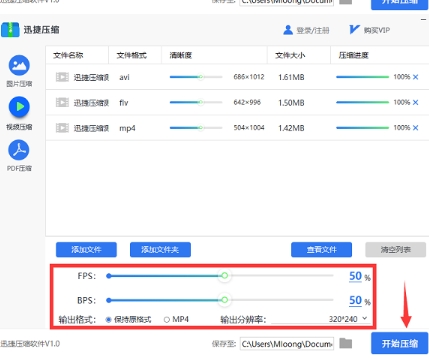
Task: Remove the mp4 file from list
Action: [x=415, y=128]
